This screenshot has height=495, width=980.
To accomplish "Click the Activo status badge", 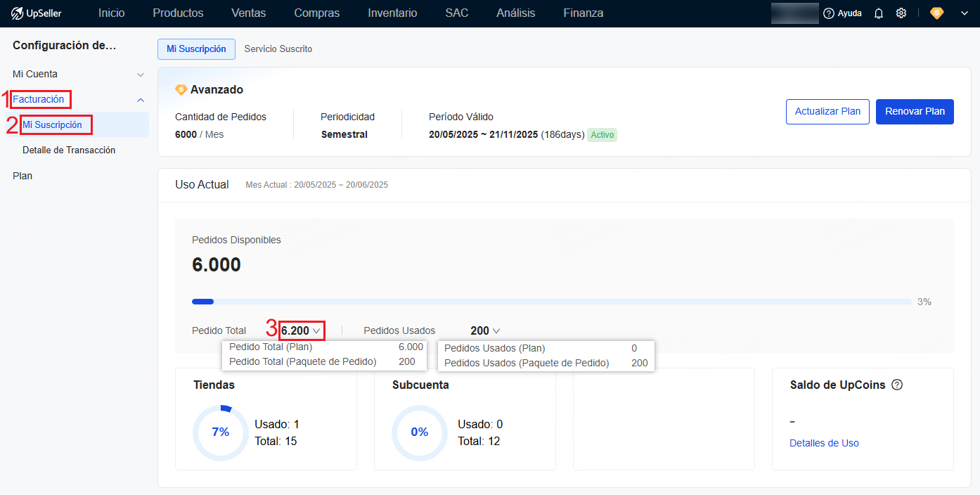I will click(602, 134).
